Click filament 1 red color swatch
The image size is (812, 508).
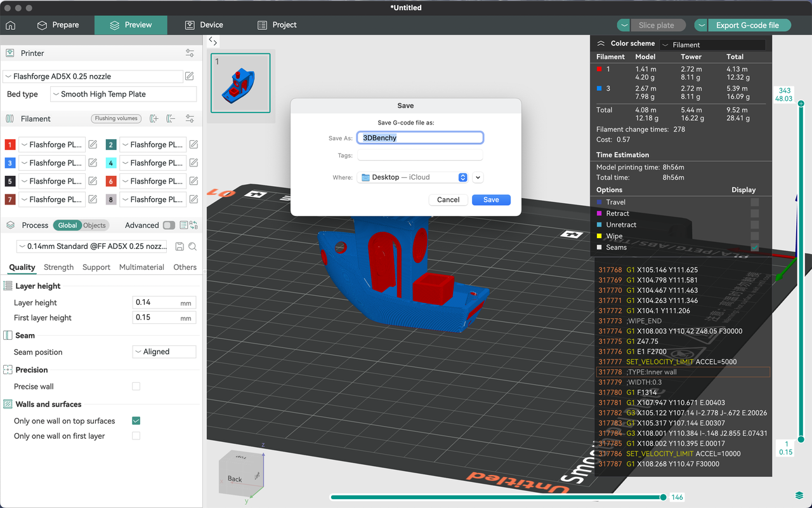(10, 145)
